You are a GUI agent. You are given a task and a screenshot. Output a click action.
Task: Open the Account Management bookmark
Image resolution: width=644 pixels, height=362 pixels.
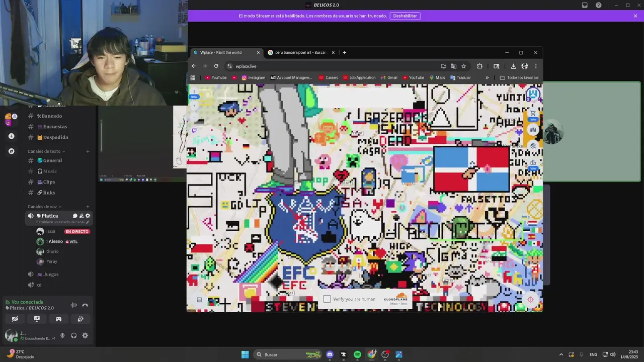(x=291, y=77)
